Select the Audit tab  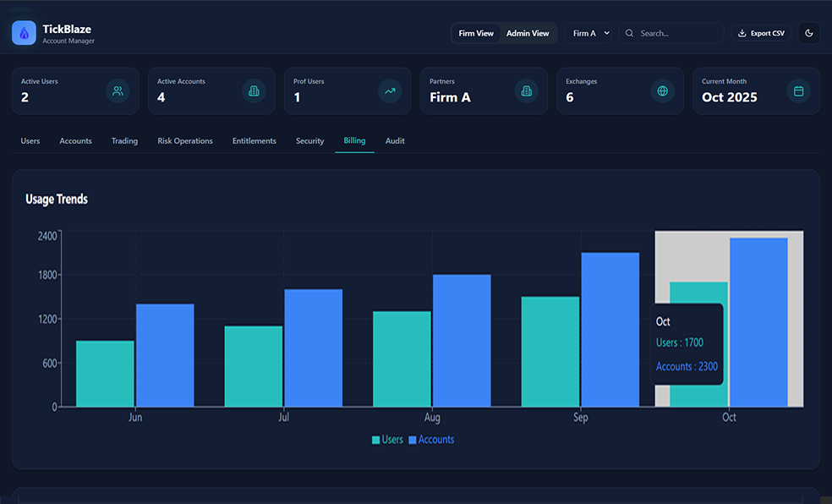tap(395, 141)
